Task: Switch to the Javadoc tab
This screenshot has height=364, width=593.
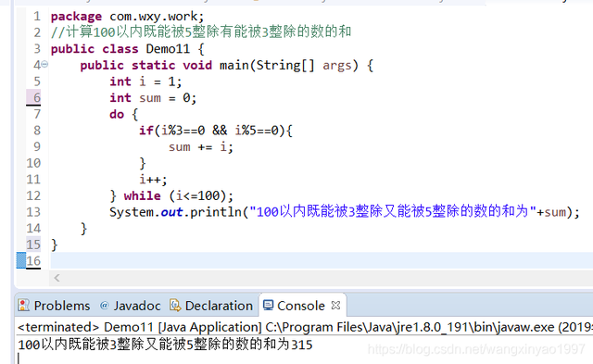Action: 130,306
